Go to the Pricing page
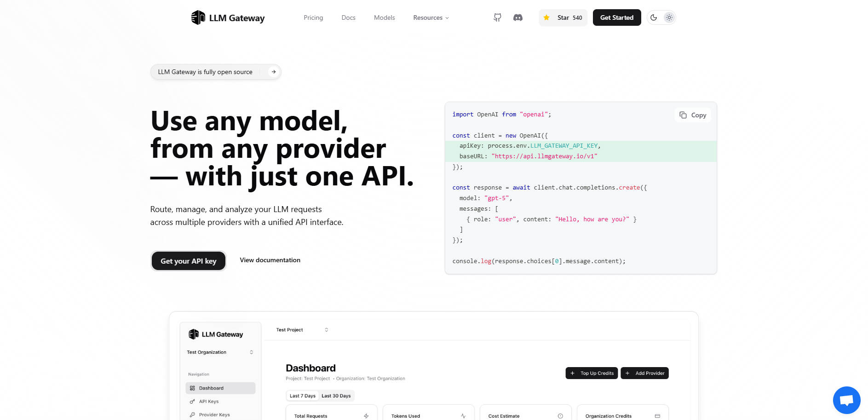868x420 pixels. 313,17
